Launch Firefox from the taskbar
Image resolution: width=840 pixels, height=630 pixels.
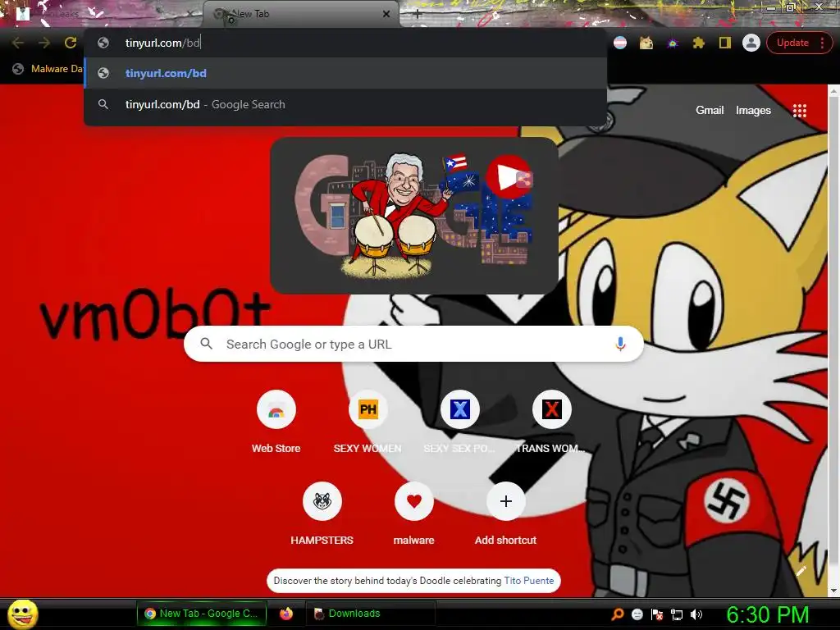286,614
